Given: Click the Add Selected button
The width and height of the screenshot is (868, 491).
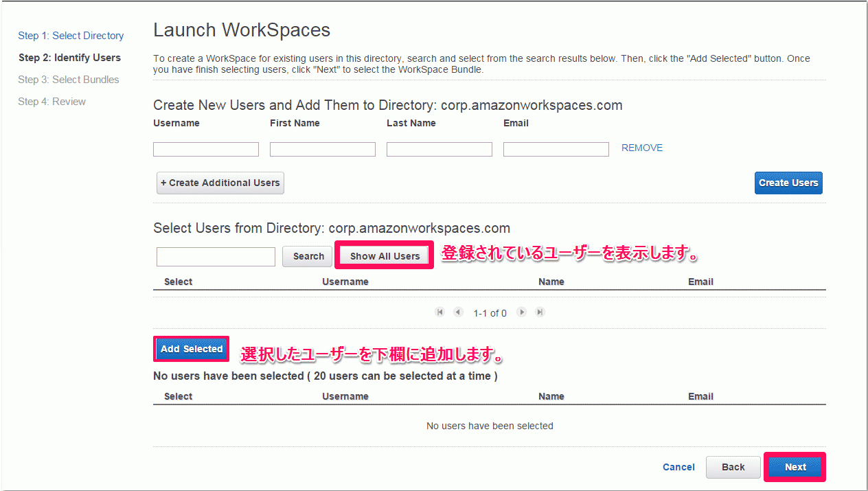Looking at the screenshot, I should [192, 349].
